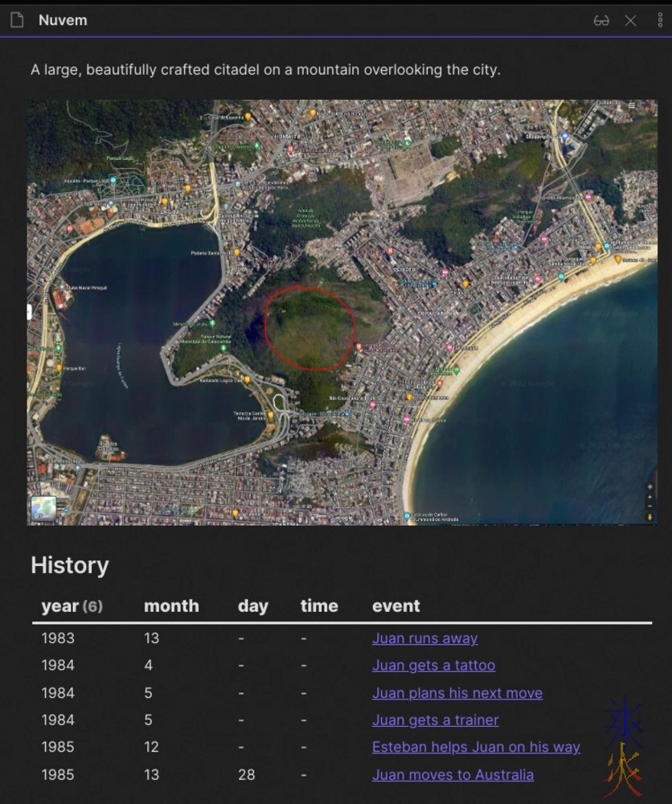This screenshot has width=672, height=804.
Task: Open the more options vertical dots menu
Action: (x=660, y=20)
